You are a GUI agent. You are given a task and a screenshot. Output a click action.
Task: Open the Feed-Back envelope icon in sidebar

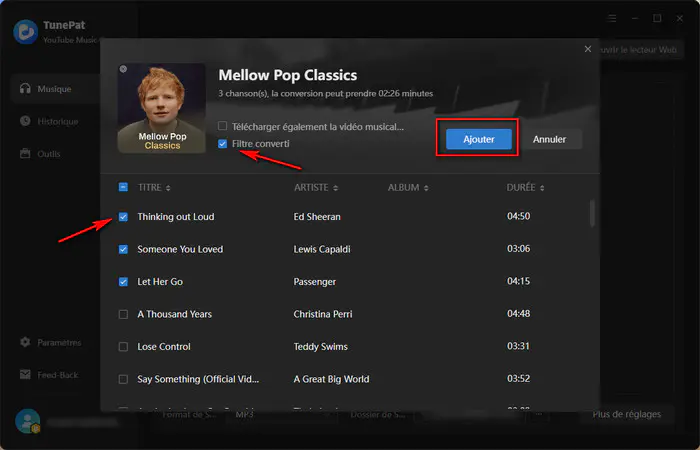(x=25, y=375)
